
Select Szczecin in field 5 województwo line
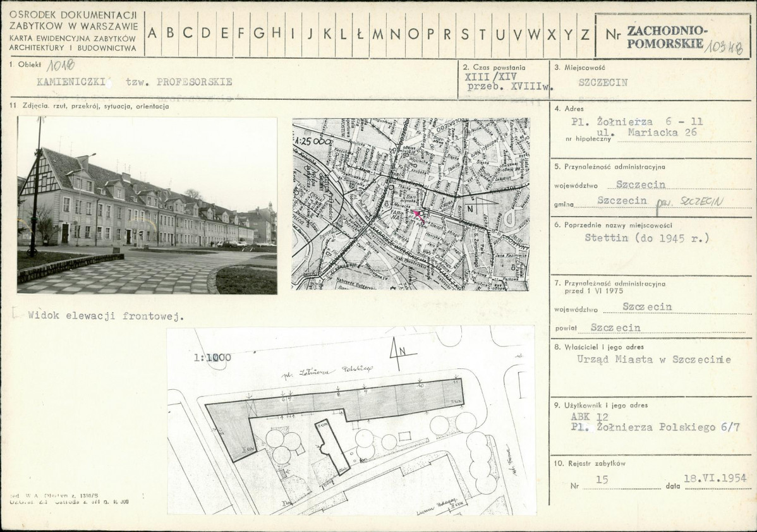(641, 184)
